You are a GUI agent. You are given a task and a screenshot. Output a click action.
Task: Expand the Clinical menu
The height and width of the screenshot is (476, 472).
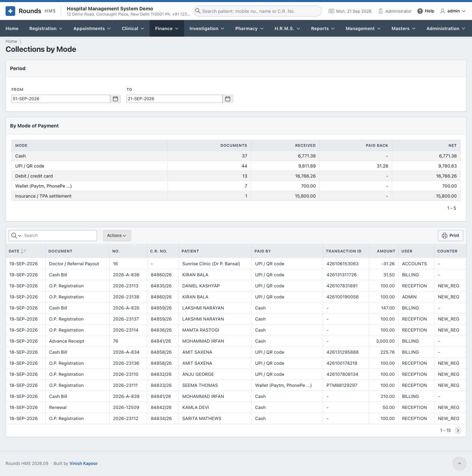pyautogui.click(x=133, y=28)
